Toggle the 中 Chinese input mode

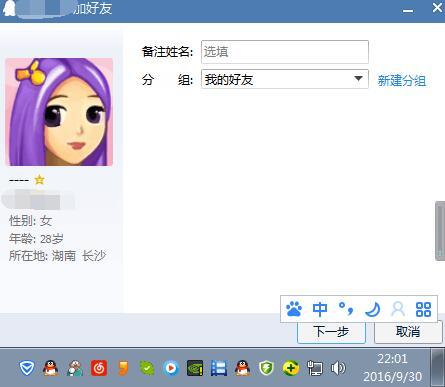(x=320, y=309)
